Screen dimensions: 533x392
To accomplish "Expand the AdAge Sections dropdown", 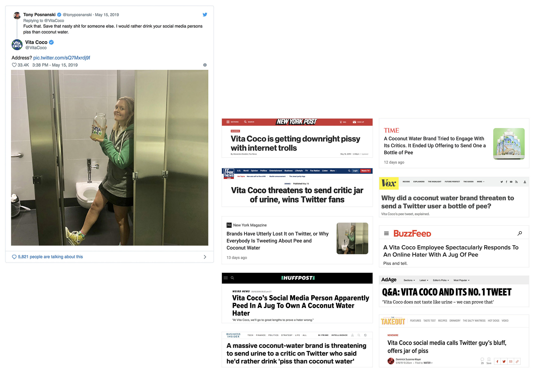I will tap(409, 280).
